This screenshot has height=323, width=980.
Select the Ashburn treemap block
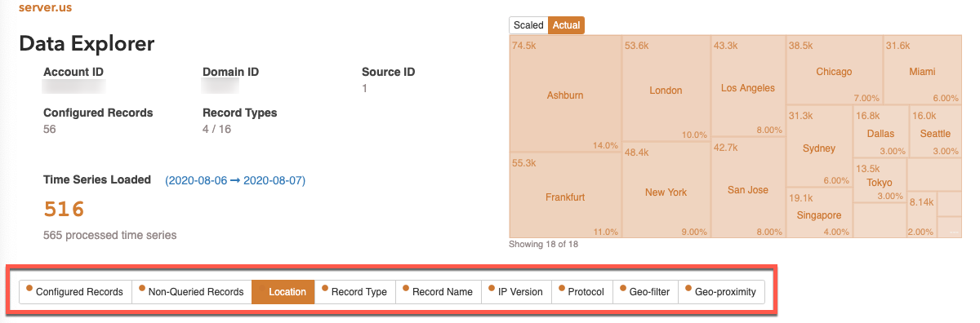pos(565,95)
